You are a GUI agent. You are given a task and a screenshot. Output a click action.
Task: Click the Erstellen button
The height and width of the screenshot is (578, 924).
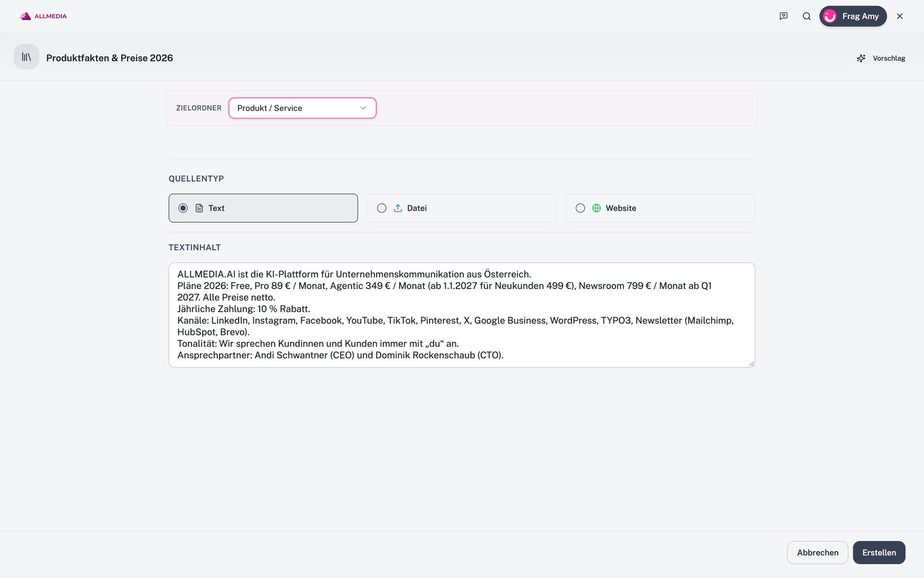pyautogui.click(x=879, y=553)
